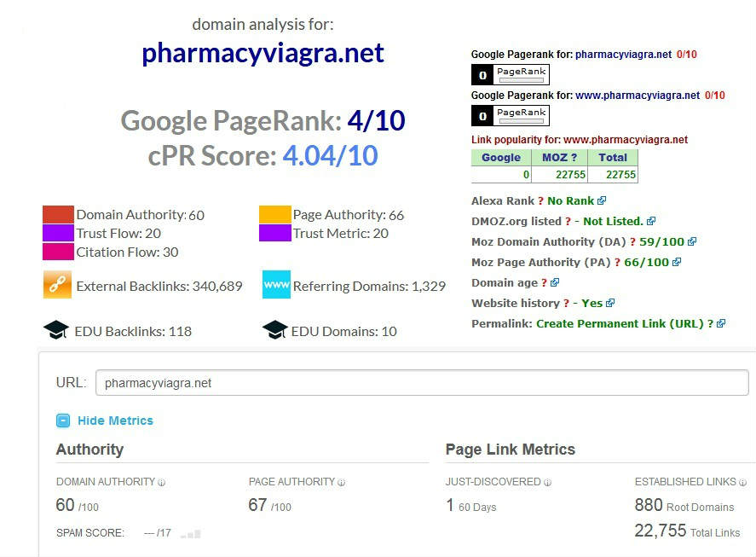Click the External Backlinks chain icon

(57, 285)
